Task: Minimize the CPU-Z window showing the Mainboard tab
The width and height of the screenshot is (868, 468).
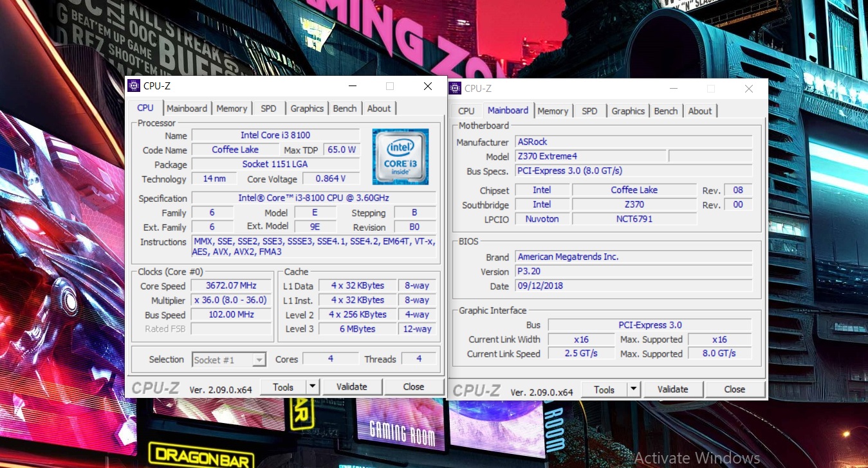Action: (673, 89)
